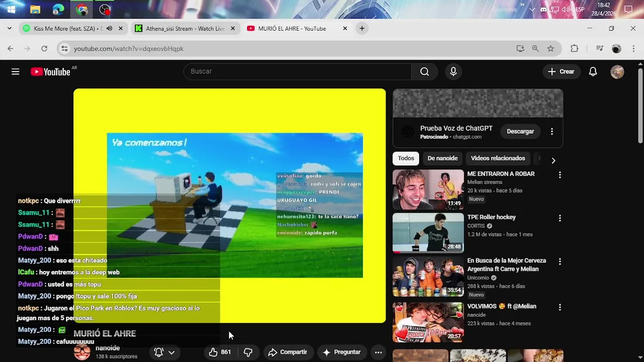The height and width of the screenshot is (362, 644).
Task: Mute the Kiss Me More tab audio
Action: pos(109,29)
